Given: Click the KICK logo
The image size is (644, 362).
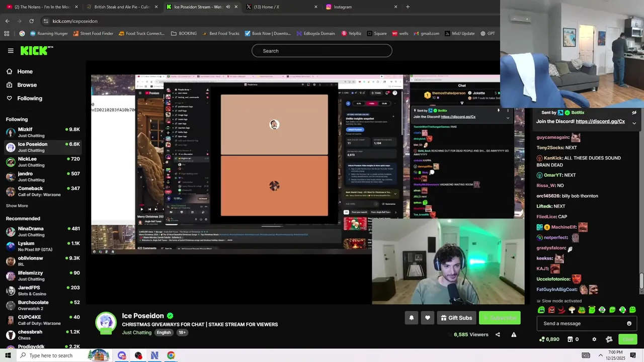Looking at the screenshot, I should 36,50.
